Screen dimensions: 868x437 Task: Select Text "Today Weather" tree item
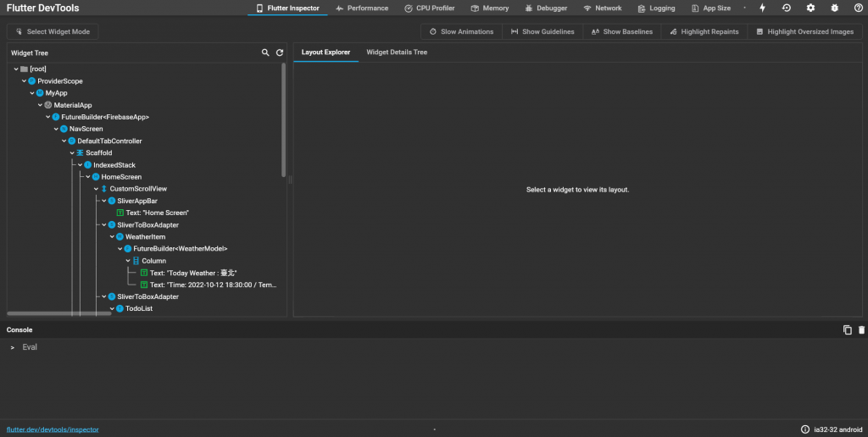[x=188, y=273]
